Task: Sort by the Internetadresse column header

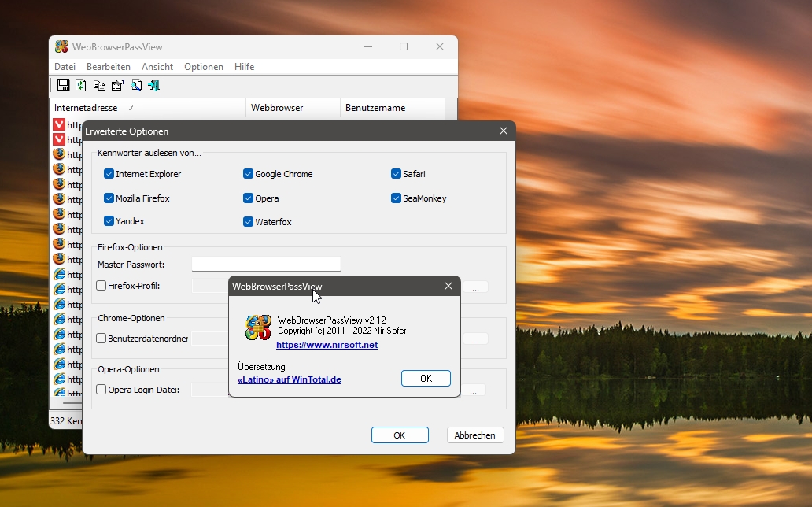Action: (x=148, y=108)
